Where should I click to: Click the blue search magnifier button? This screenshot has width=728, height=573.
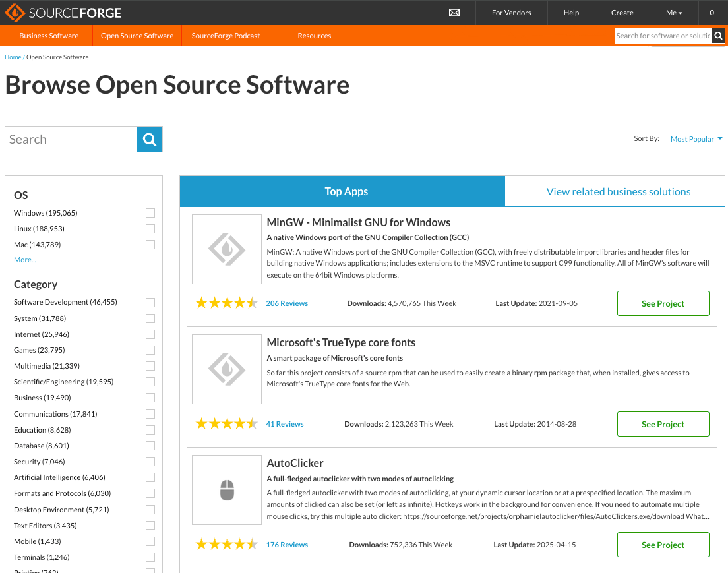[x=149, y=139]
